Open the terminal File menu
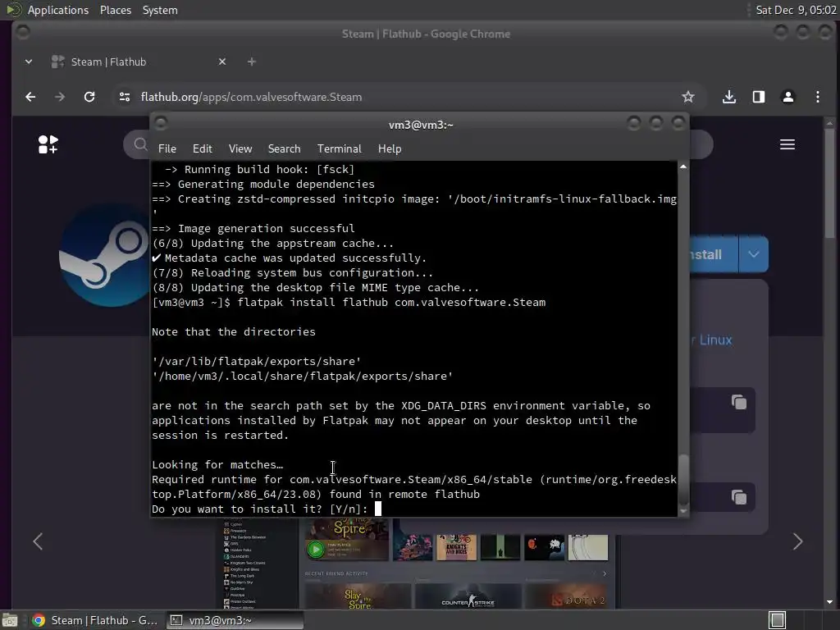Viewport: 840px width, 630px height. tap(167, 149)
